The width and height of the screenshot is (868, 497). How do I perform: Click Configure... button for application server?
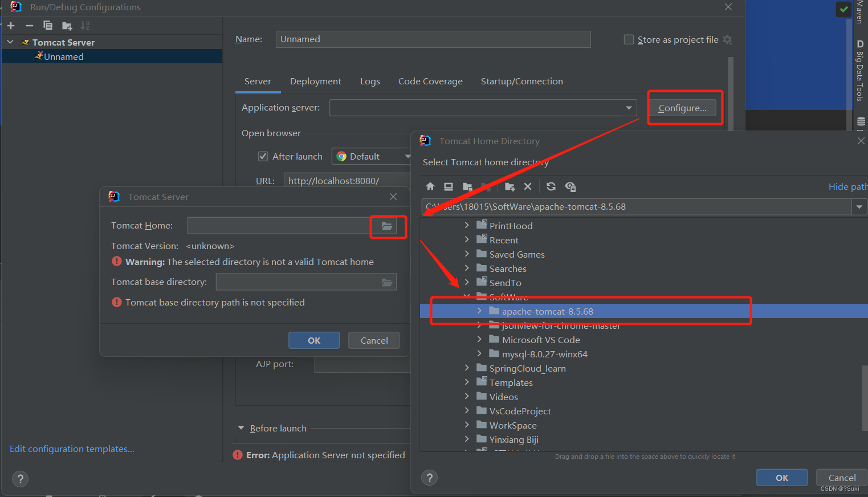click(682, 108)
